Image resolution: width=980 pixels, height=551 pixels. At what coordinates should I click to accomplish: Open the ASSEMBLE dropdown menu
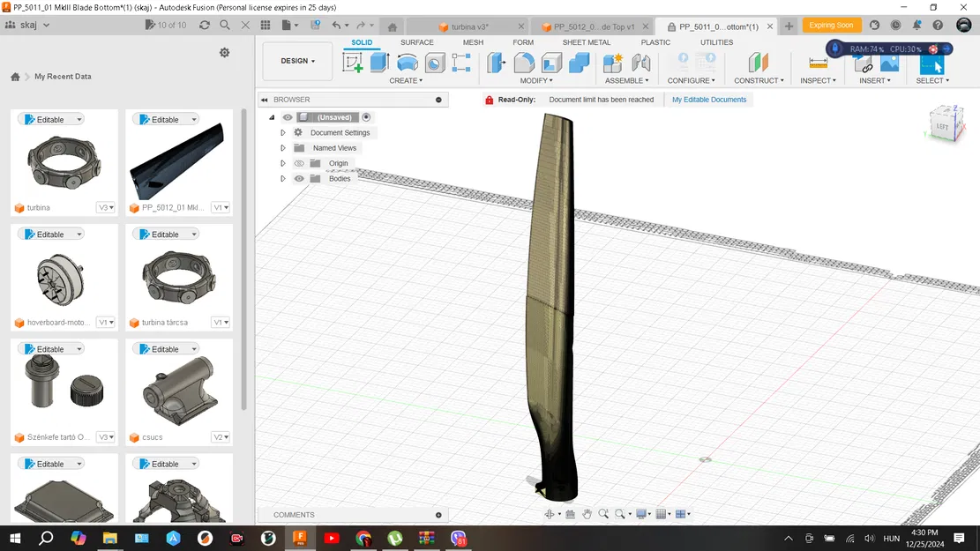(627, 80)
